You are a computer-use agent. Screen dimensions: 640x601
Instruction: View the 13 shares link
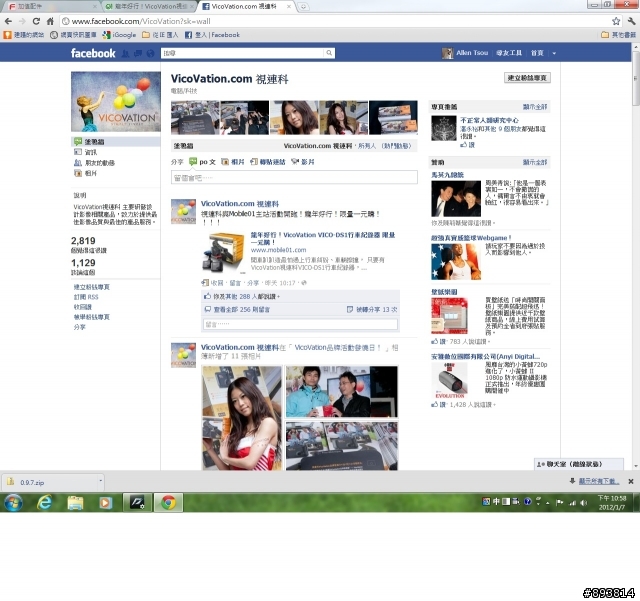pyautogui.click(x=376, y=309)
